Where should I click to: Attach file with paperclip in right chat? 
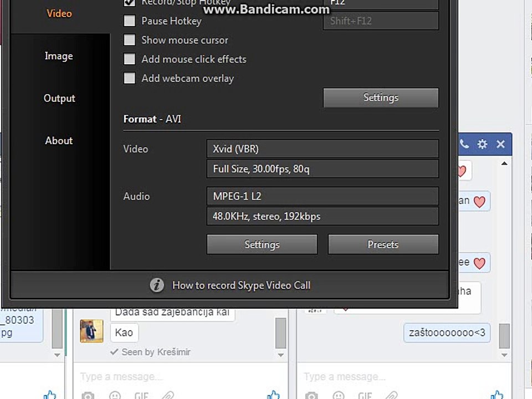click(392, 395)
